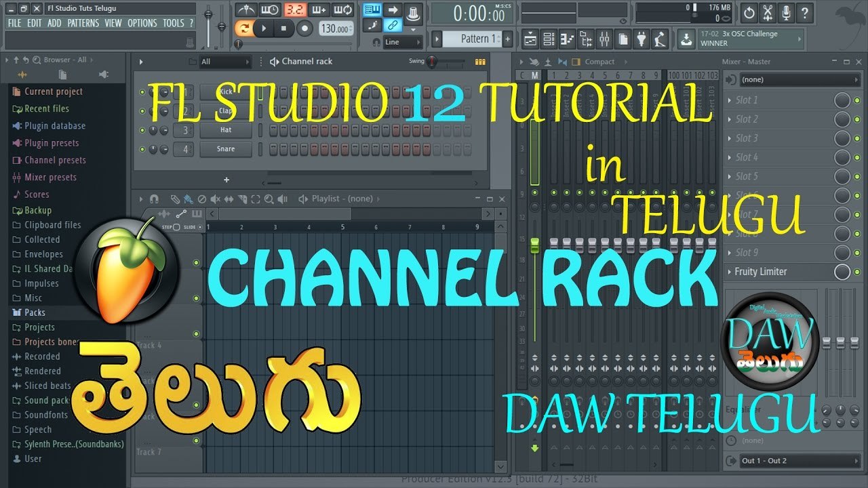Viewport: 868px width, 488px height.
Task: Toggle the step editing mode icon
Action: click(x=372, y=26)
